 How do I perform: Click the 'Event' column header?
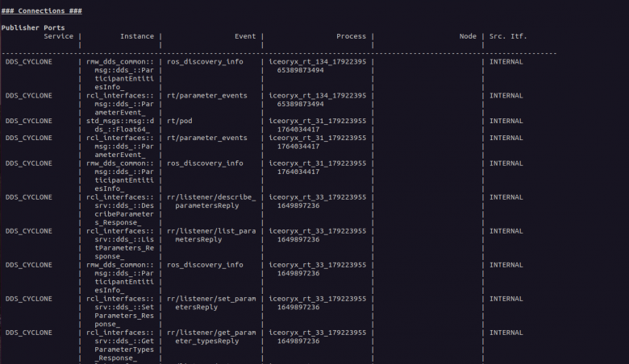[x=245, y=36]
